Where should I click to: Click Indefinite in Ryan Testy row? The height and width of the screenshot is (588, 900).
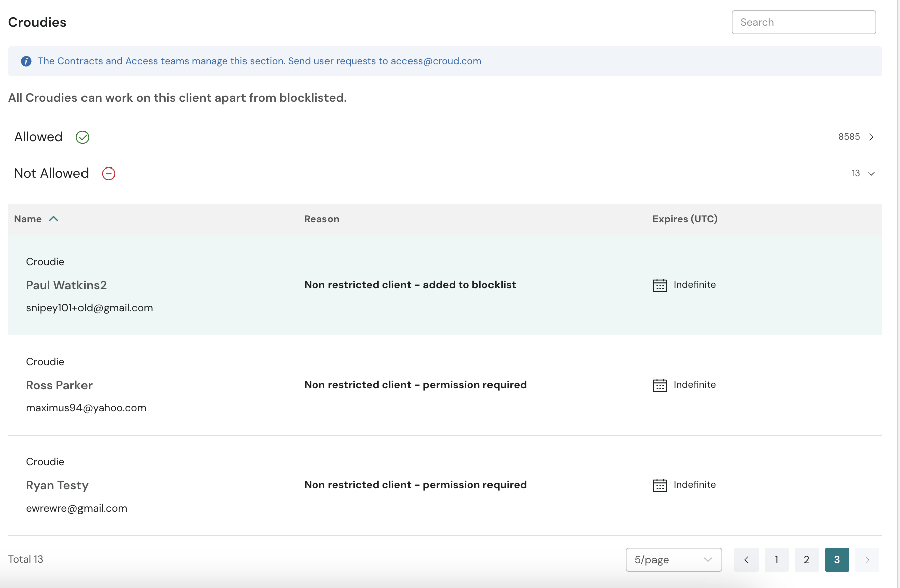tap(694, 485)
